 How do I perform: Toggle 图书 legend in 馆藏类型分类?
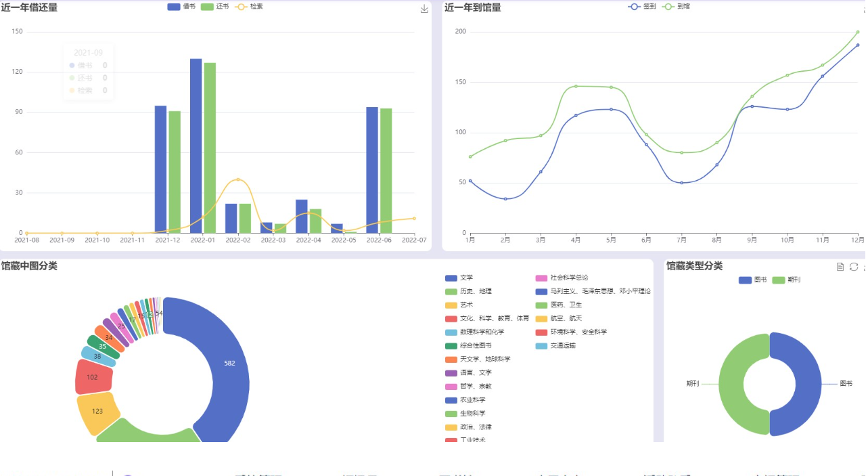[x=752, y=280]
